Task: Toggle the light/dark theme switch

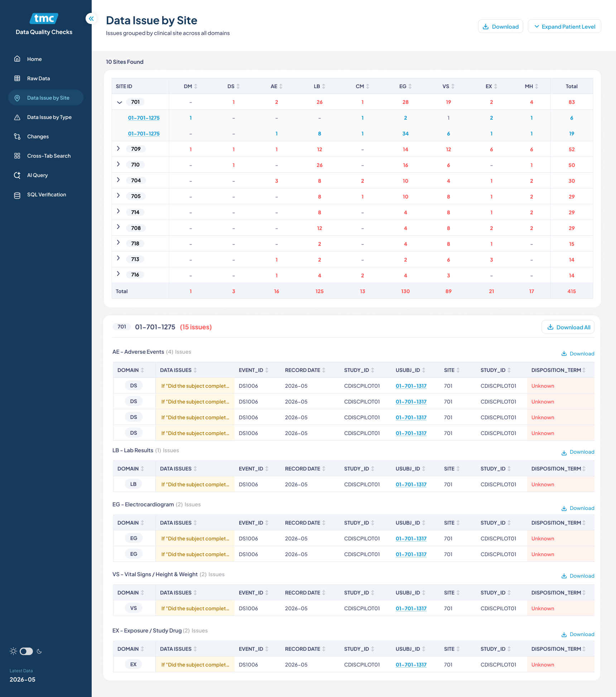Action: point(26,651)
